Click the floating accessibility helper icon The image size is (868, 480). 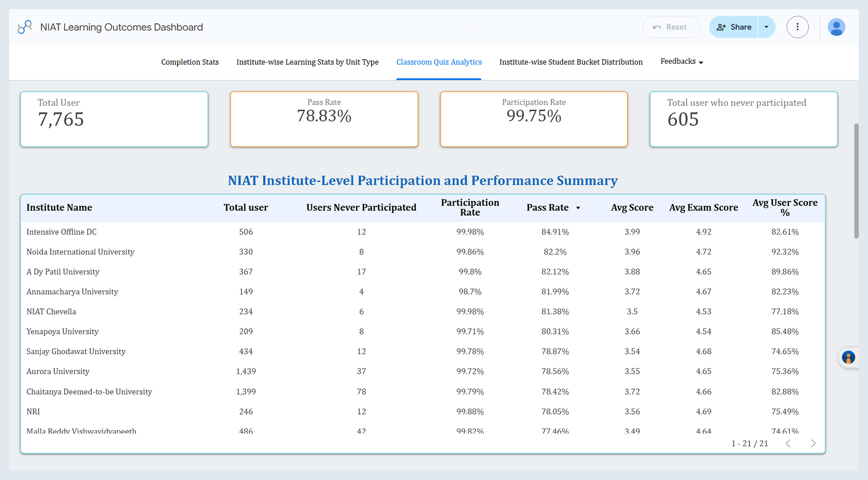848,357
